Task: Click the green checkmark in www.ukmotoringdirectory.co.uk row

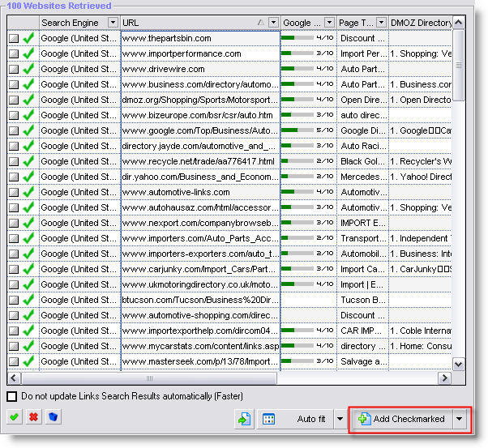Action: point(28,284)
